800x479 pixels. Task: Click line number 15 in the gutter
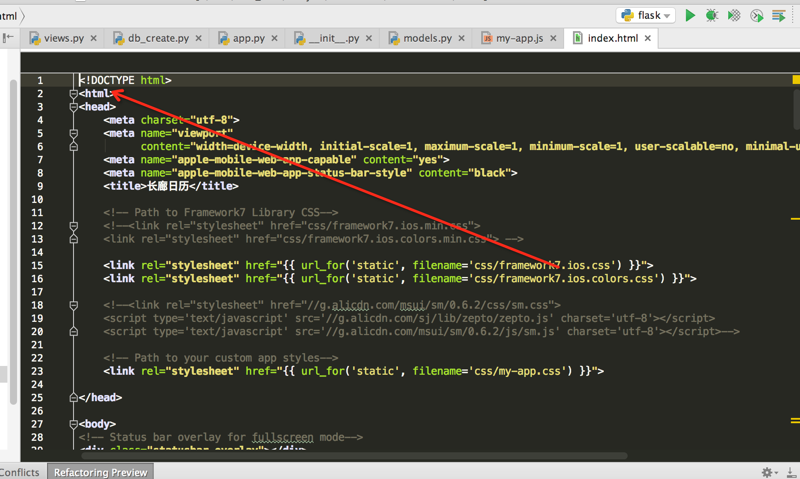coord(37,266)
